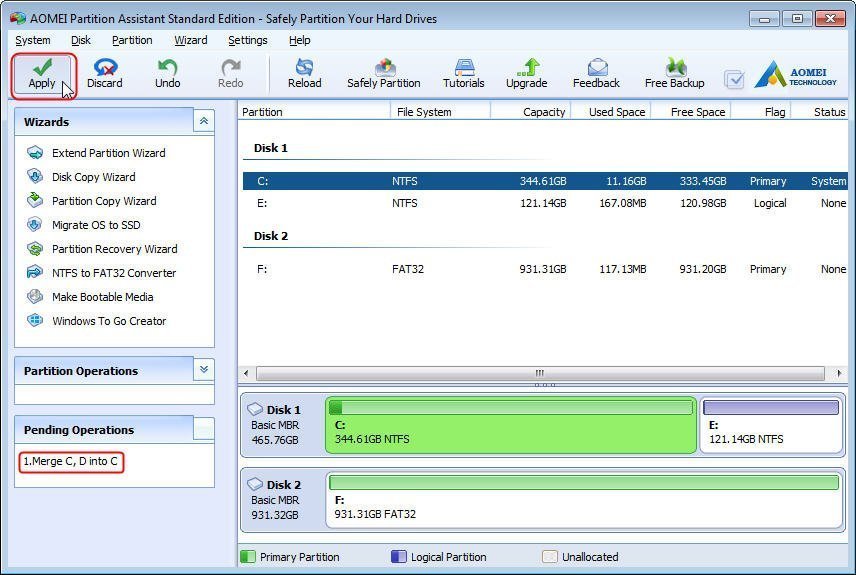Screen dimensions: 856x575
Task: Select E: partition block in disk map
Action: pyautogui.click(x=771, y=425)
